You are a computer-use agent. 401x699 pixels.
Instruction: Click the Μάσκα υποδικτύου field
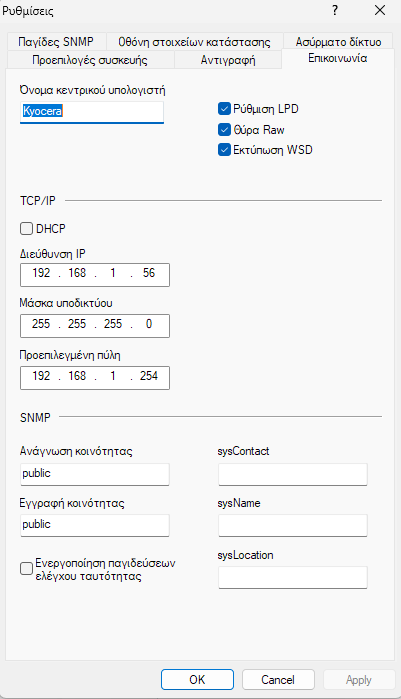[x=95, y=326]
